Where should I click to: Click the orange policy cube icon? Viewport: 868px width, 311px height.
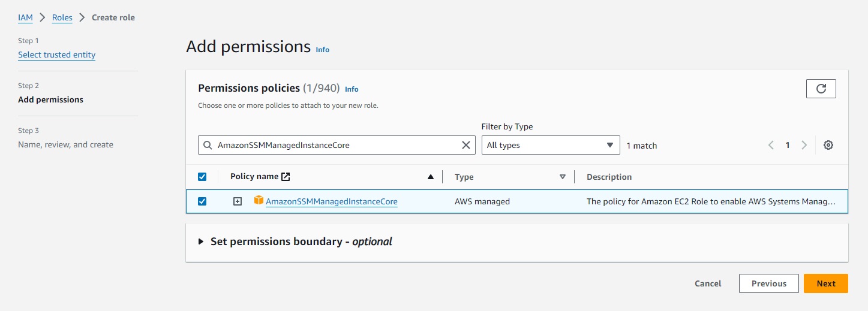coord(259,201)
